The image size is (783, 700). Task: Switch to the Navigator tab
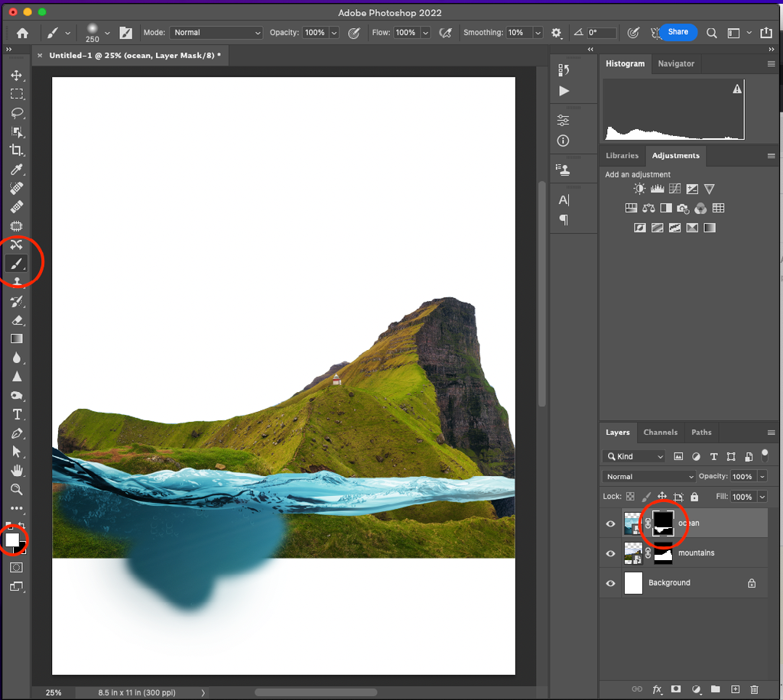pos(676,63)
